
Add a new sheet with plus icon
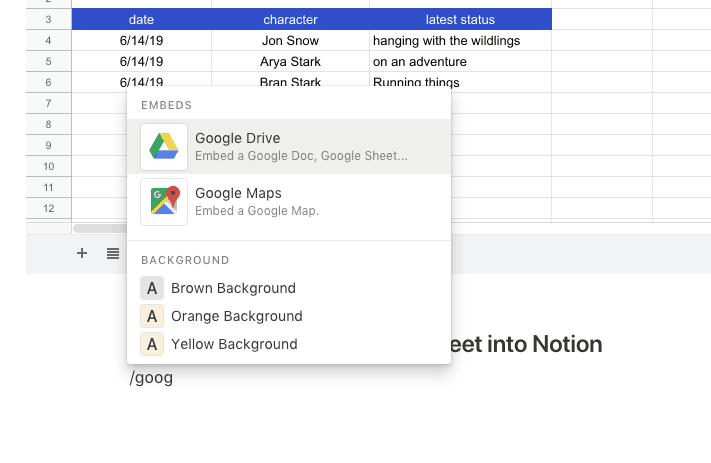pyautogui.click(x=82, y=253)
